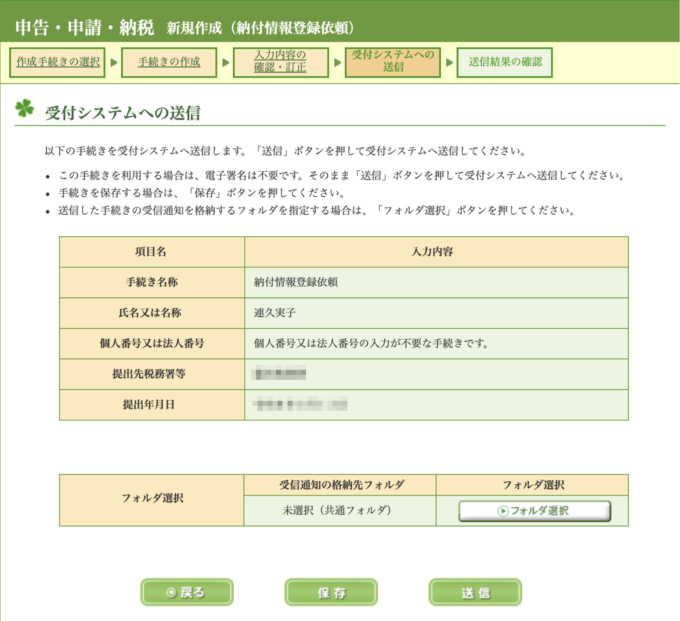
Task: Click the 送信 button
Action: 475,592
